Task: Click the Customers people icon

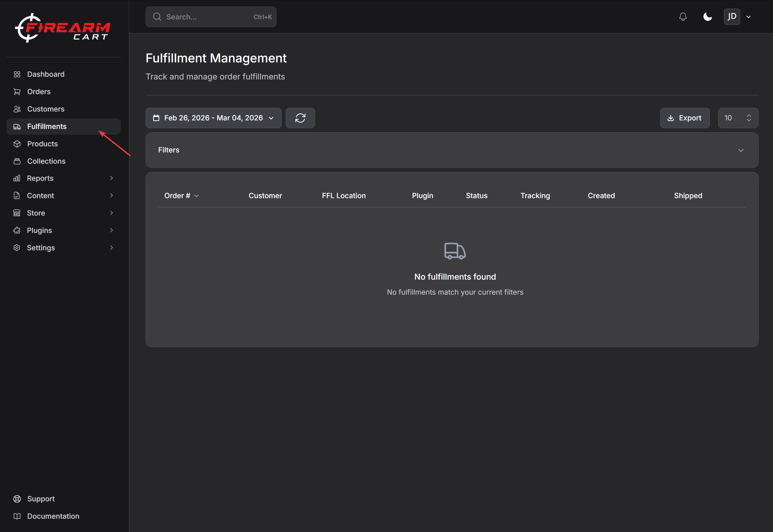Action: click(x=17, y=109)
